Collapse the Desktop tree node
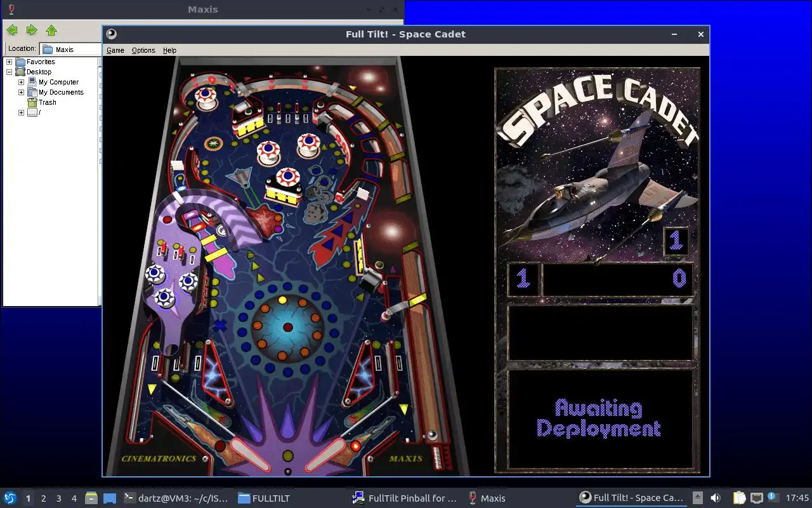This screenshot has width=812, height=508. click(10, 72)
